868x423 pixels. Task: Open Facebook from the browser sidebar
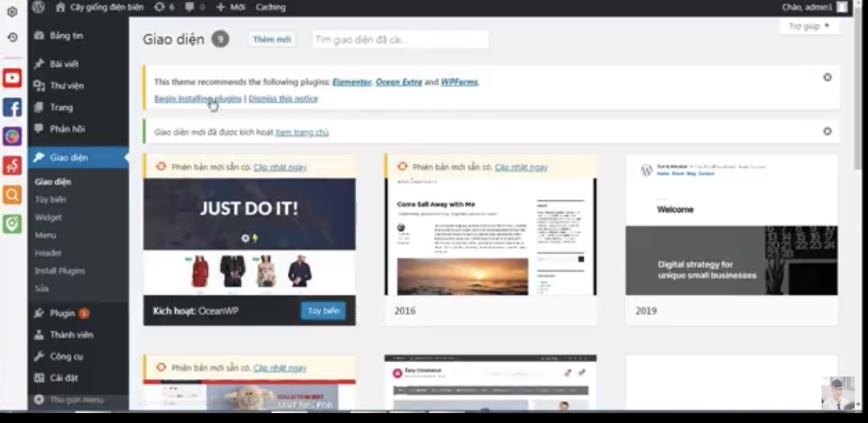[12, 107]
